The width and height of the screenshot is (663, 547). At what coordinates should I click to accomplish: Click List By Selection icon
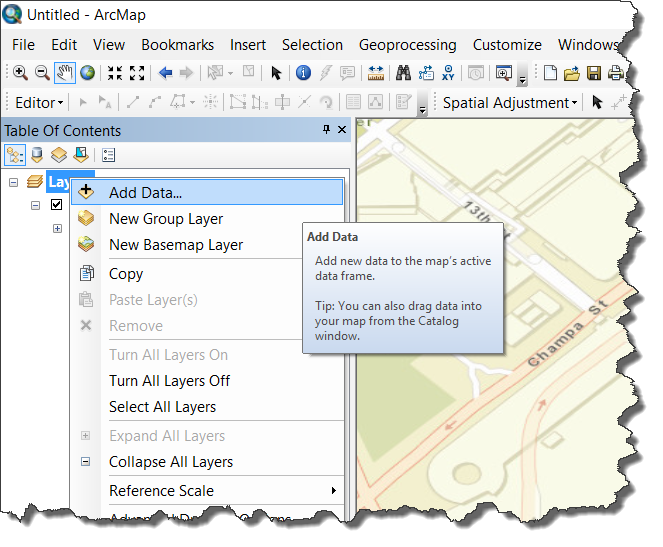(x=81, y=155)
